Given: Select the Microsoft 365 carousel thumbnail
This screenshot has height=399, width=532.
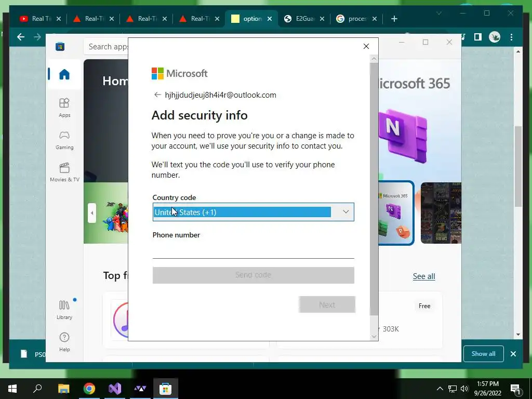Looking at the screenshot, I should tap(395, 212).
